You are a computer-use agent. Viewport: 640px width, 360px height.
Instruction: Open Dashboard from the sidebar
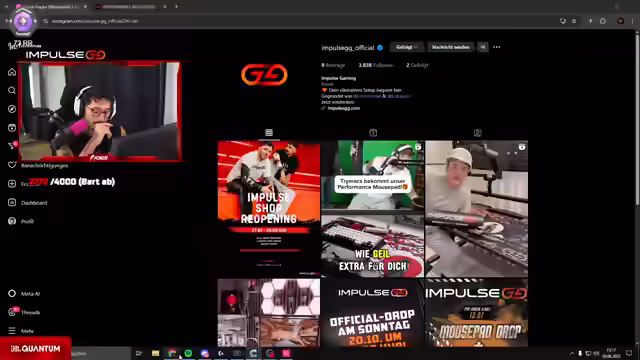point(27,202)
